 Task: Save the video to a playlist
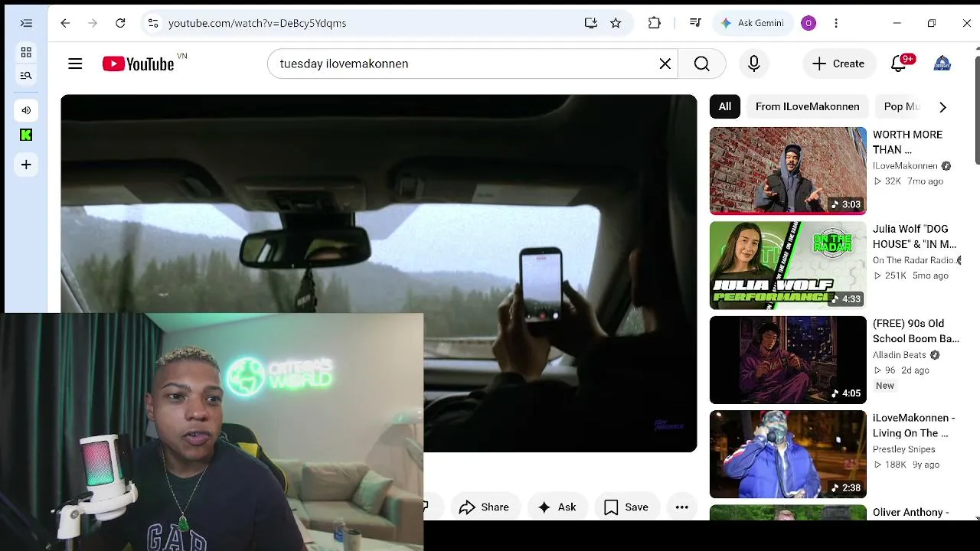click(x=626, y=507)
